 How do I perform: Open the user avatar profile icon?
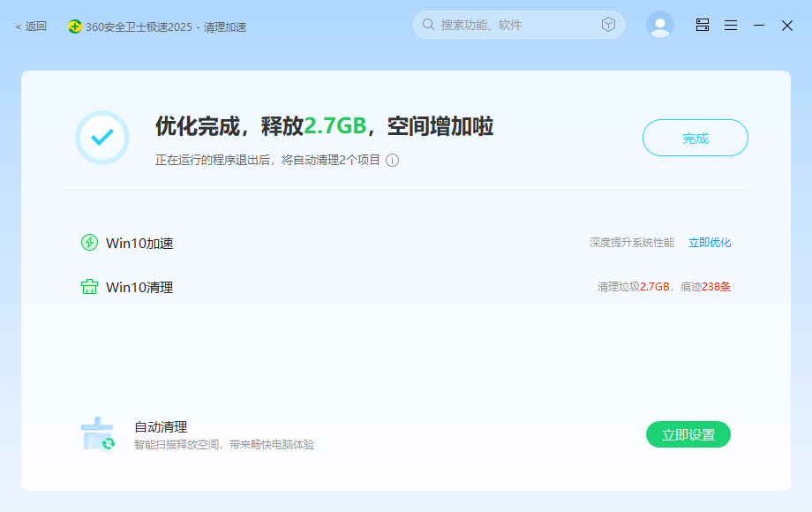pos(660,25)
